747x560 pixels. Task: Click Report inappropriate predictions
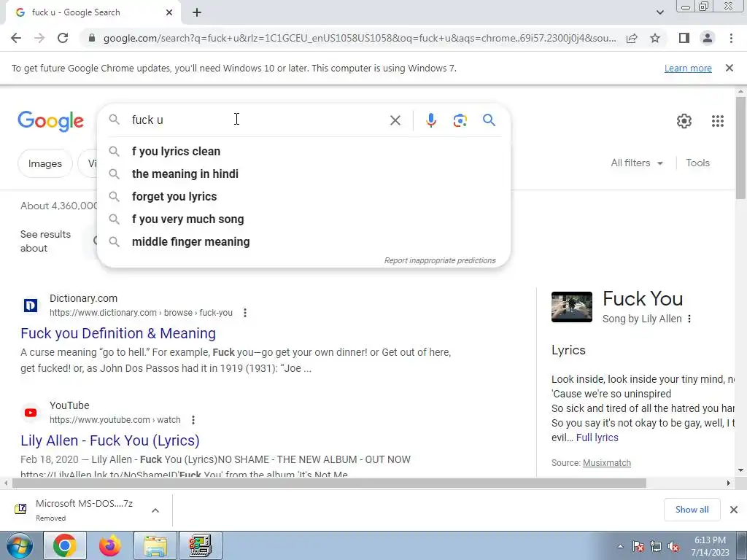(x=440, y=260)
